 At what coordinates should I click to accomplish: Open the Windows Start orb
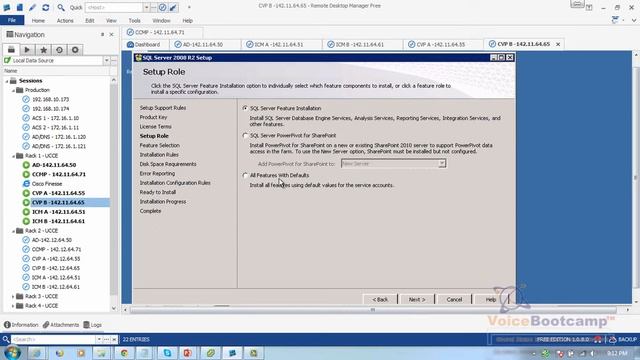12,353
